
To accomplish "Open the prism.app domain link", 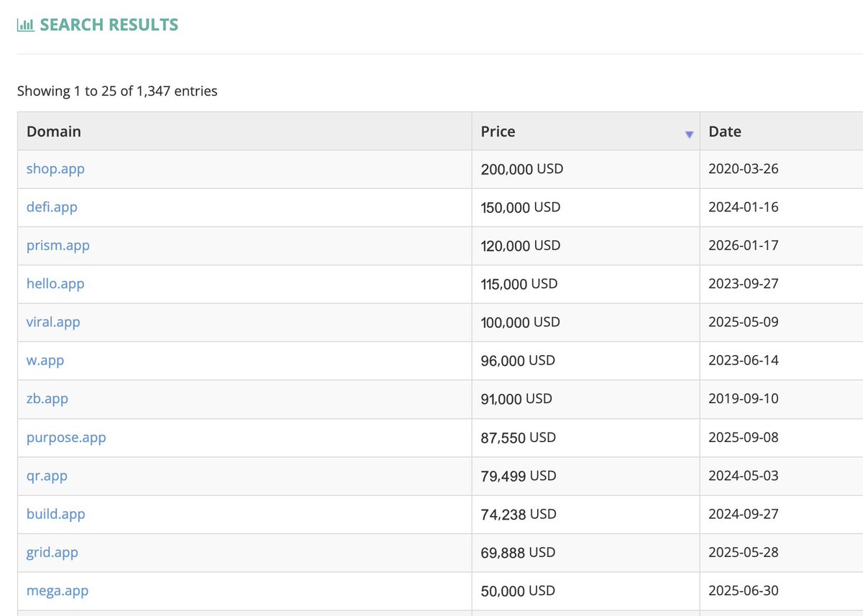I will 58,245.
